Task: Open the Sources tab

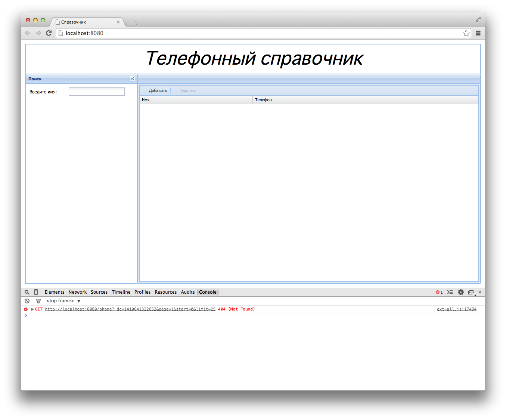Action: [x=99, y=292]
